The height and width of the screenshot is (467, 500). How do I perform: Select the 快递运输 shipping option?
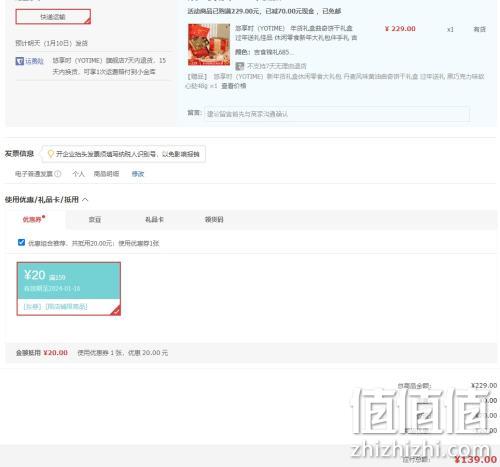coord(53,17)
